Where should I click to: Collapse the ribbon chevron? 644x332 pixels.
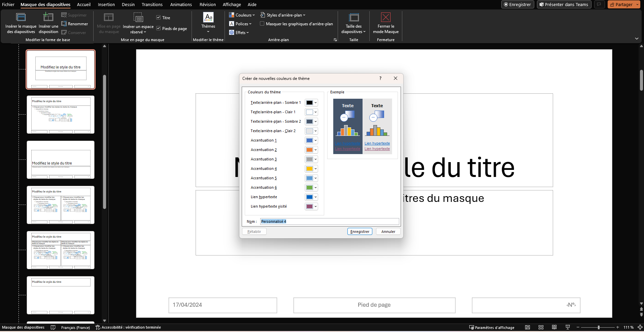(637, 38)
